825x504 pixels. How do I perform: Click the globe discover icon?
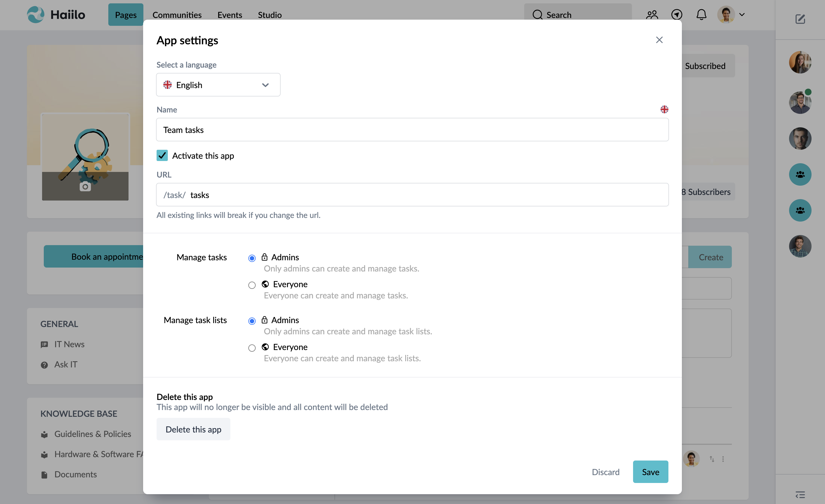click(x=677, y=14)
